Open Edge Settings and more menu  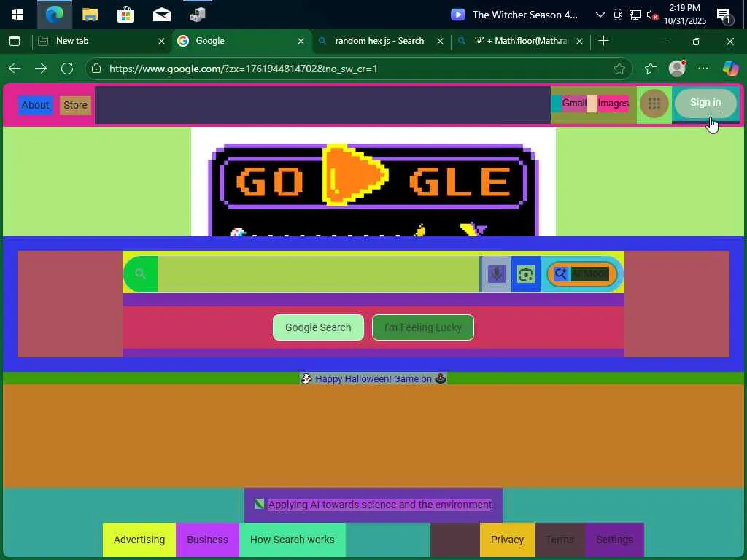pos(703,69)
